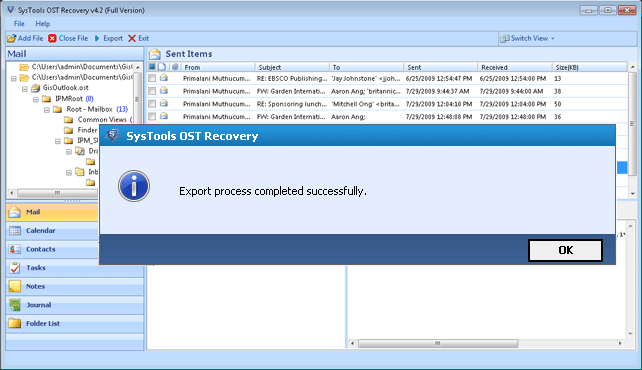
Task: Open the Help menu
Action: click(43, 24)
